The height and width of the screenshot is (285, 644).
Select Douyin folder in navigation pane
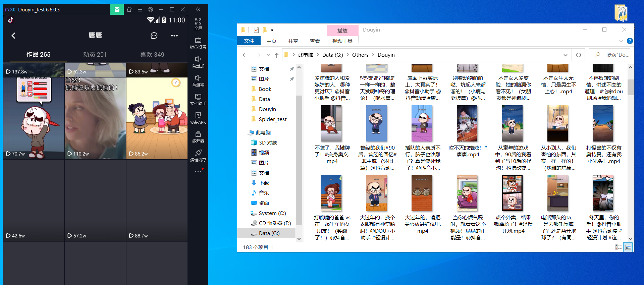click(x=267, y=109)
